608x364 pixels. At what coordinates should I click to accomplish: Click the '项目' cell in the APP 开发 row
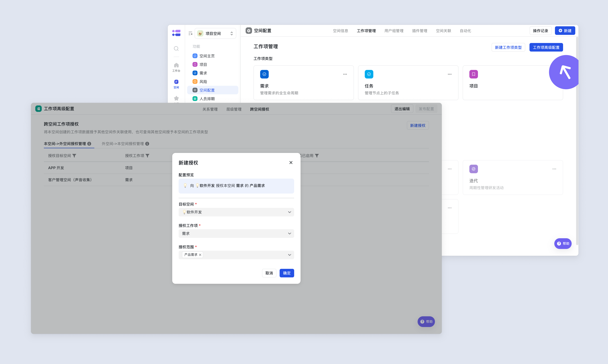[129, 168]
